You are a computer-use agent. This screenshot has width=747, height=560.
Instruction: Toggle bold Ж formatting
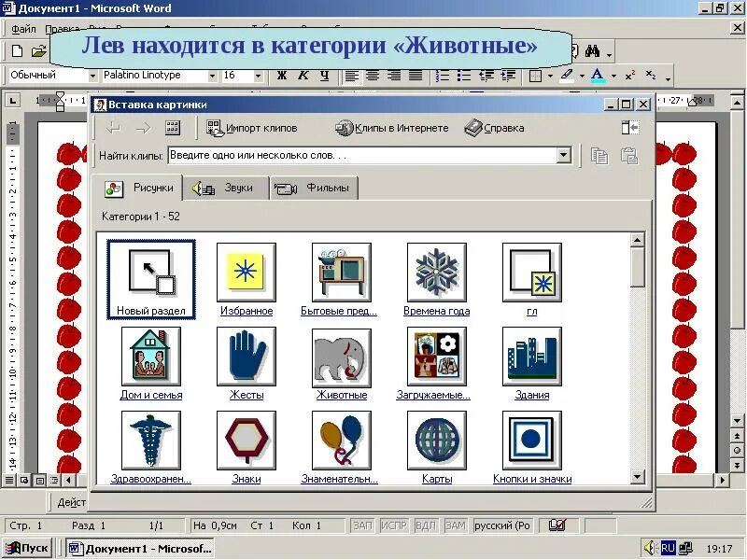(x=282, y=76)
